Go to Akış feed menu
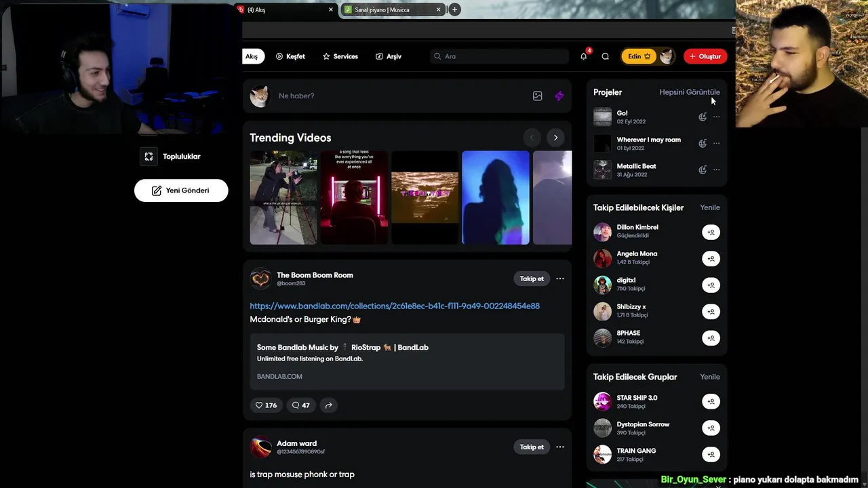The height and width of the screenshot is (488, 868). 252,56
